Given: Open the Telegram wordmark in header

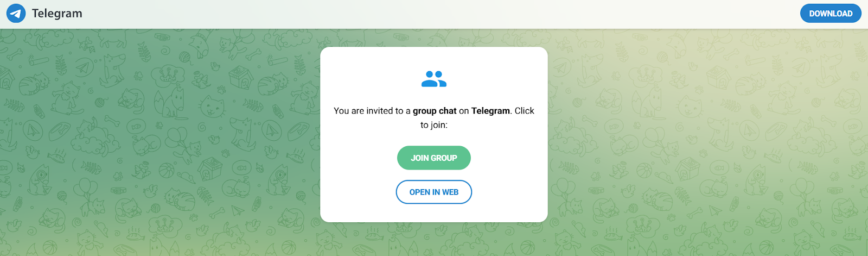Looking at the screenshot, I should [x=57, y=13].
